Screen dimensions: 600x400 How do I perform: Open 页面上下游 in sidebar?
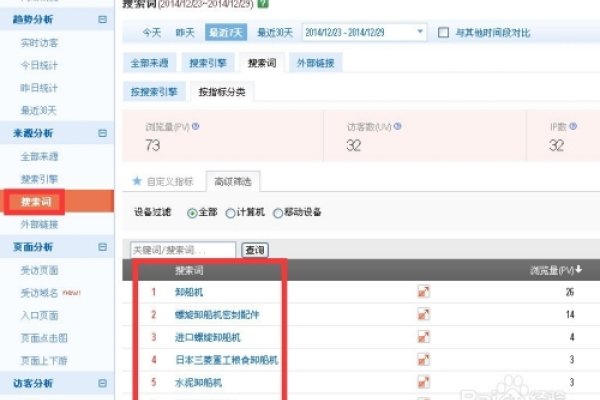point(44,361)
